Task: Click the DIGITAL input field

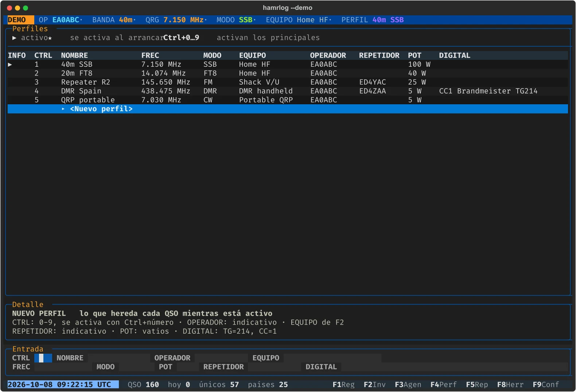Action: 455,367
